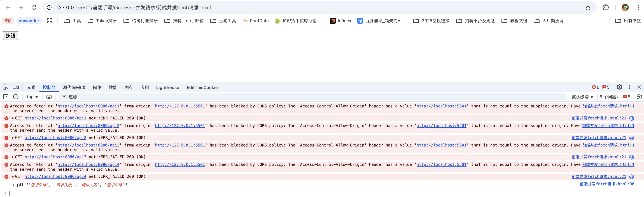The height and width of the screenshot is (197, 644).
Task: Open the top context dropdown
Action: pyautogui.click(x=32, y=97)
